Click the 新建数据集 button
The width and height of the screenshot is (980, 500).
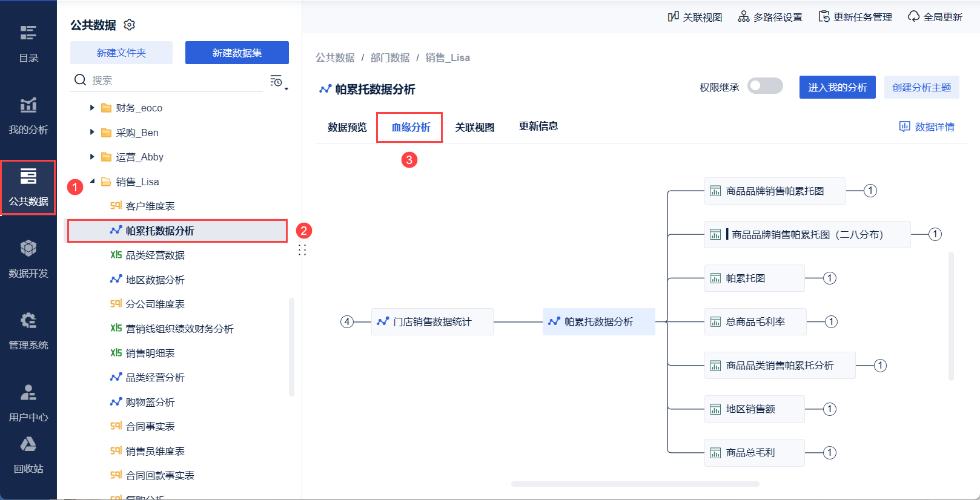pos(237,53)
